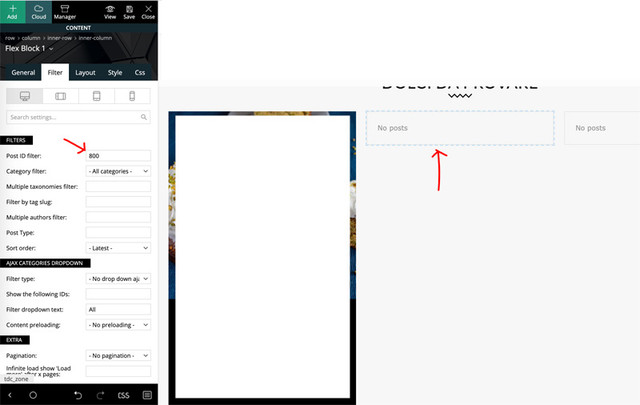Switch to the General tab

point(23,72)
